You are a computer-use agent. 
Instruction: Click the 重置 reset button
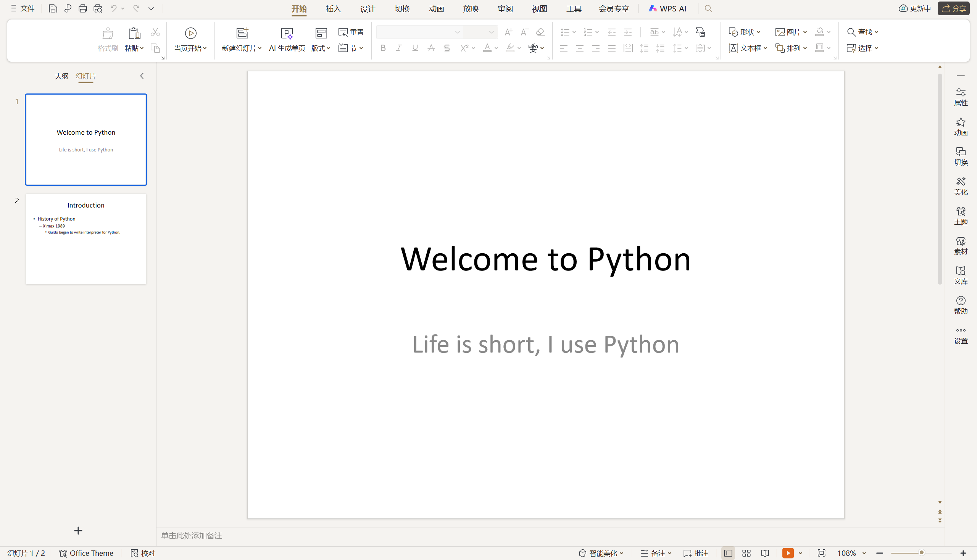[x=351, y=32]
